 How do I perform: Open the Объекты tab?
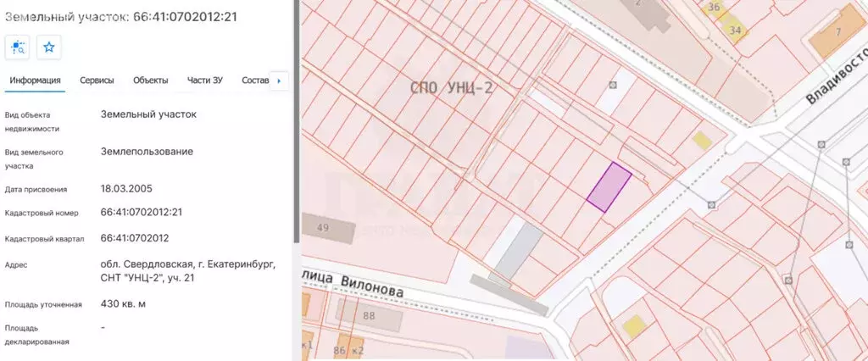pos(151,81)
